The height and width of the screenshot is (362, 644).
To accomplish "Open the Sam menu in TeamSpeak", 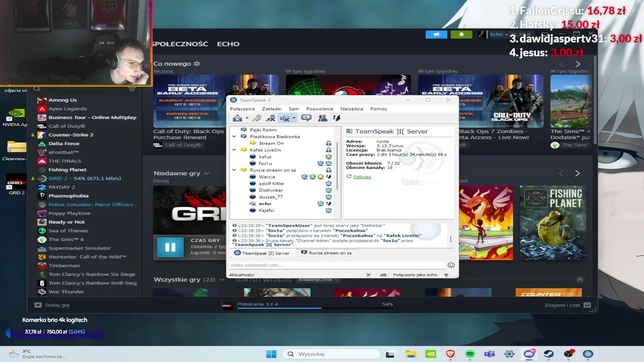I will point(294,109).
